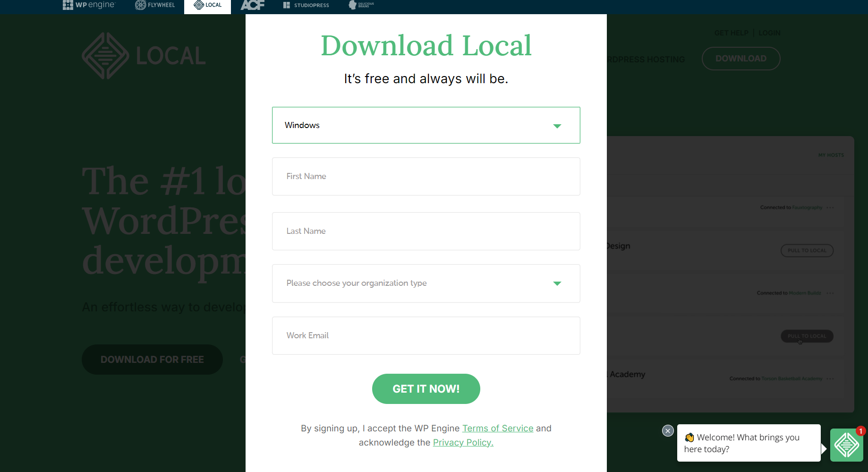
Task: Open the Delicious Brains brand tab
Action: tap(361, 5)
